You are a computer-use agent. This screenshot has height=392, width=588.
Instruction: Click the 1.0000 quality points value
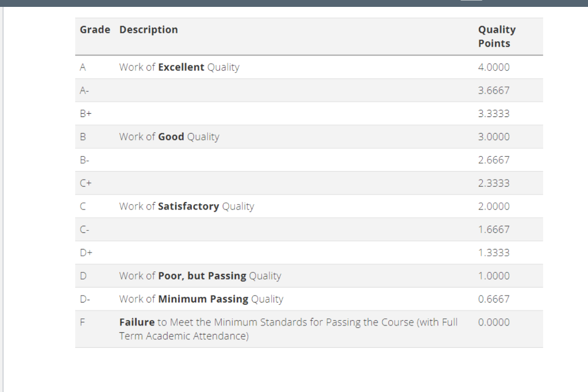(494, 276)
